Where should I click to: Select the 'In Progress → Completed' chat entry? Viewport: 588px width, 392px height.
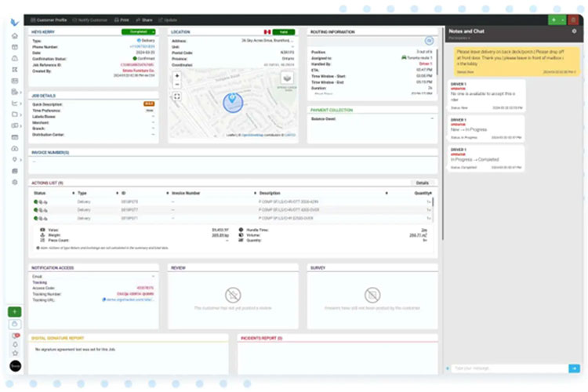click(486, 158)
